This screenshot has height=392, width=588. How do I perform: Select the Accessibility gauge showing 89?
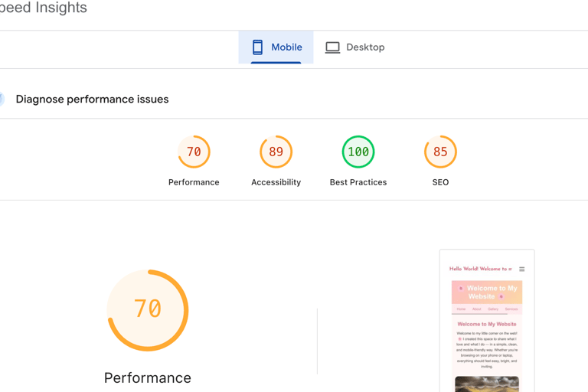pyautogui.click(x=276, y=152)
